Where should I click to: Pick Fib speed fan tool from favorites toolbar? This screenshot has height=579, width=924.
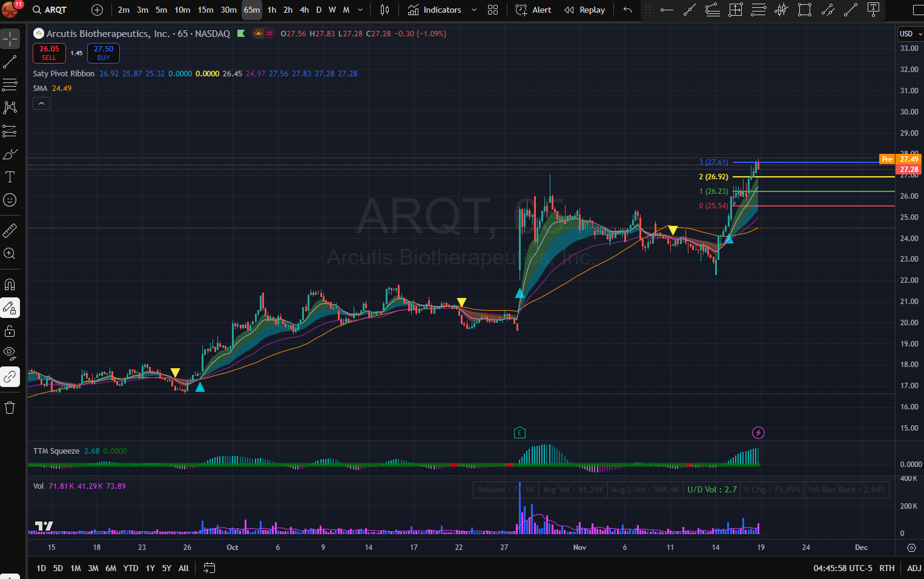pyautogui.click(x=713, y=10)
